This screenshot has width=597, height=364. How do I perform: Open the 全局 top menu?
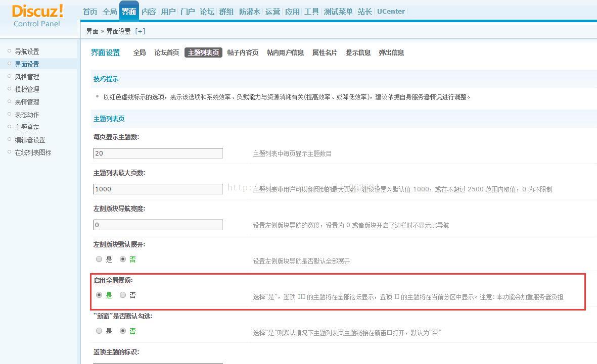click(110, 12)
